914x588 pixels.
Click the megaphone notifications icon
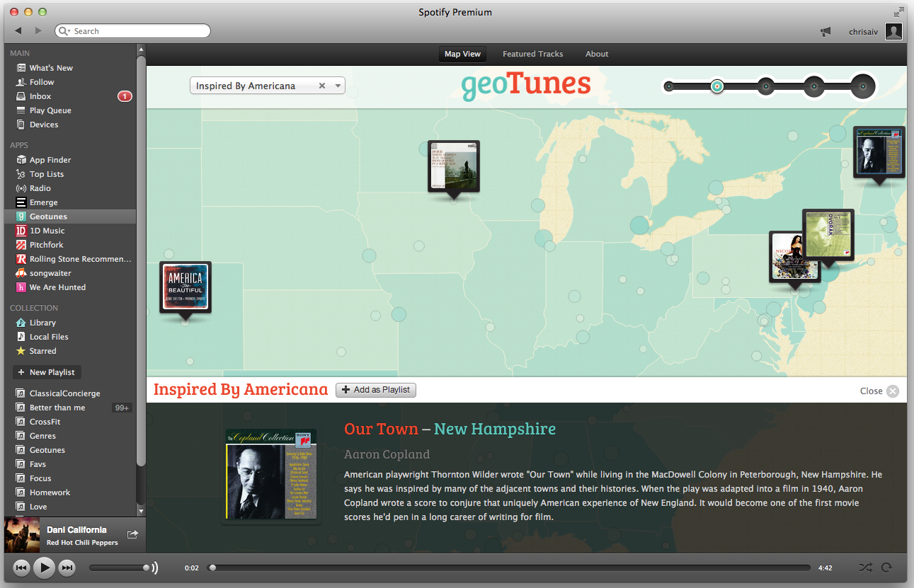click(826, 31)
